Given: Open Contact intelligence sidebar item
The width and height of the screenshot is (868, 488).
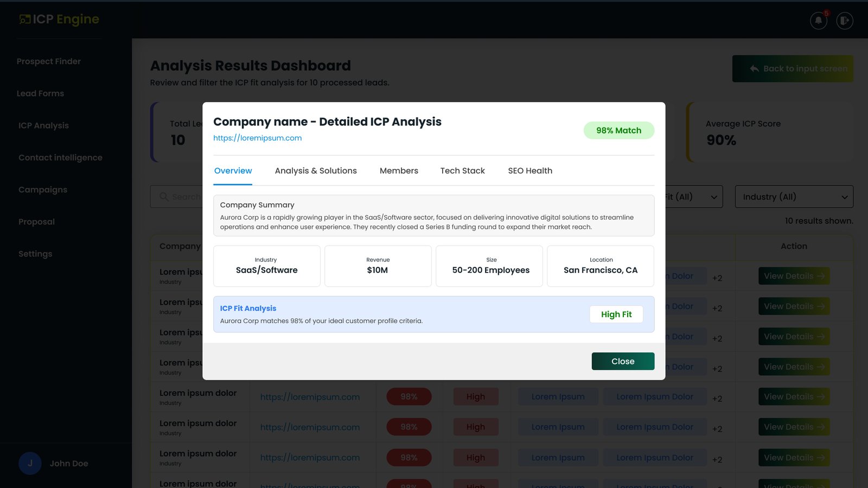Looking at the screenshot, I should click(60, 157).
